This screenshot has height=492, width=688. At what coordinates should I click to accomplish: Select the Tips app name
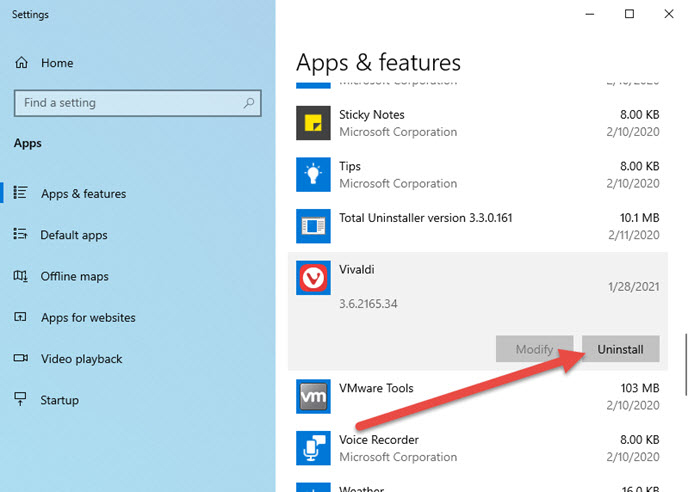coord(350,166)
